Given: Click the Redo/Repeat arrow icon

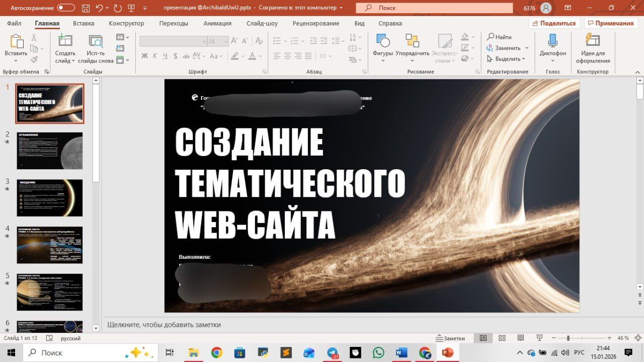Looking at the screenshot, I should [118, 8].
